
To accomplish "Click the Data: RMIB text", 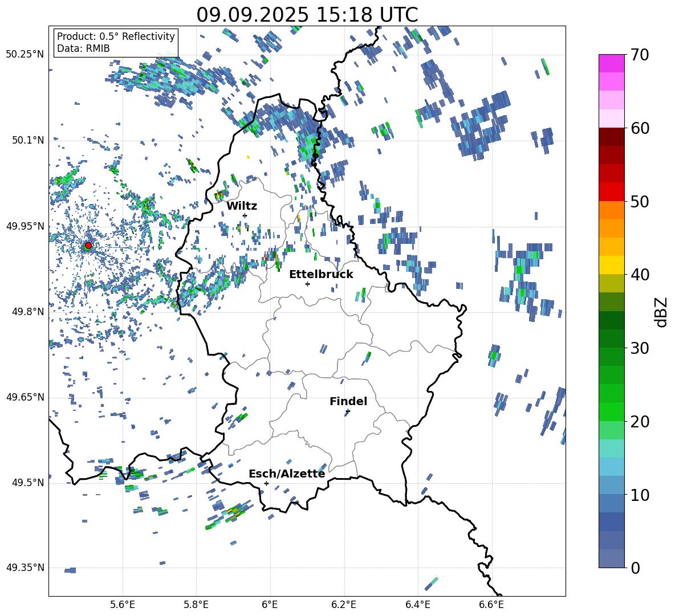I will coord(83,48).
